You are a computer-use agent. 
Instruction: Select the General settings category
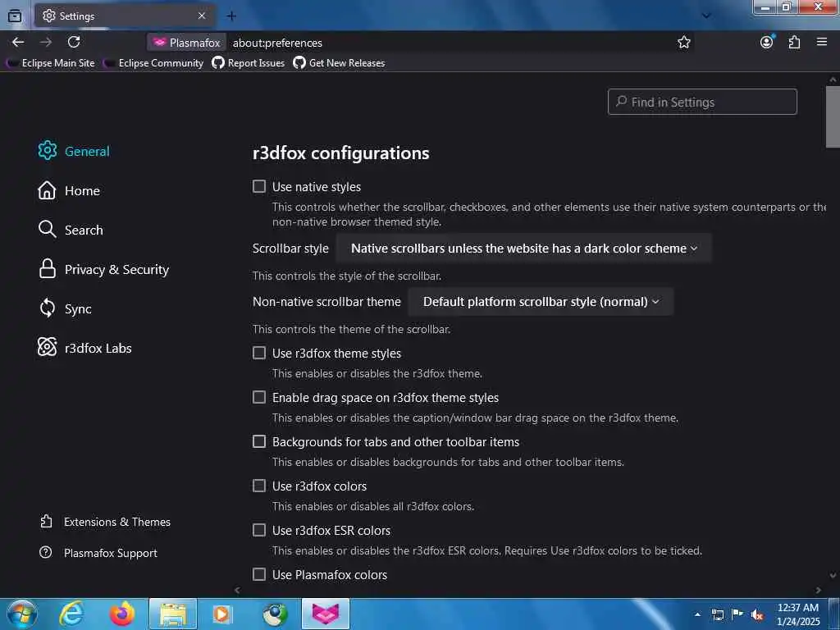[74, 151]
